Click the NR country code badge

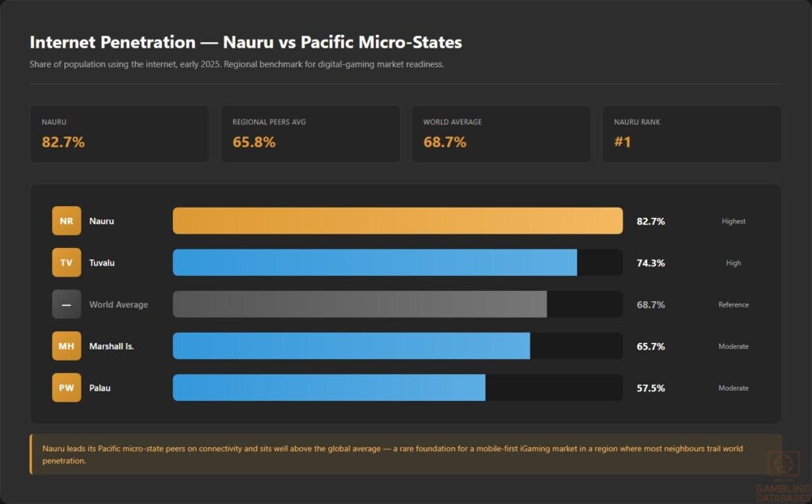[67, 221]
